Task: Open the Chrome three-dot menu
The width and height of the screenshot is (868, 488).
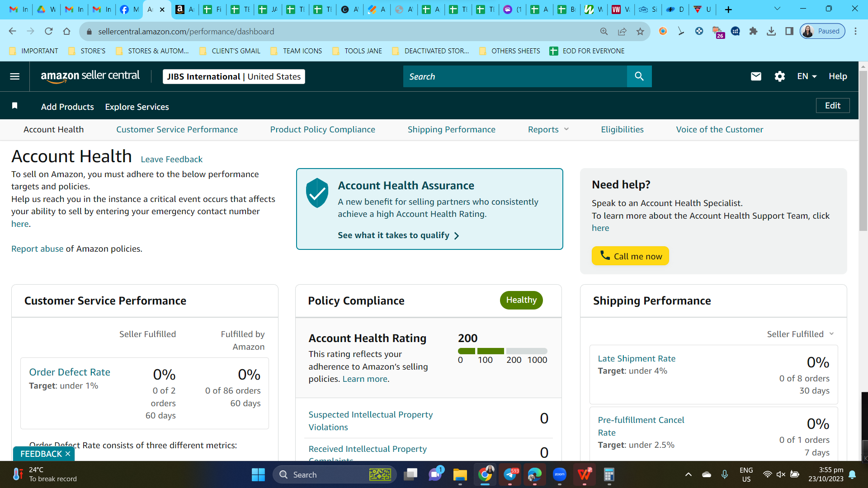Action: [x=855, y=31]
